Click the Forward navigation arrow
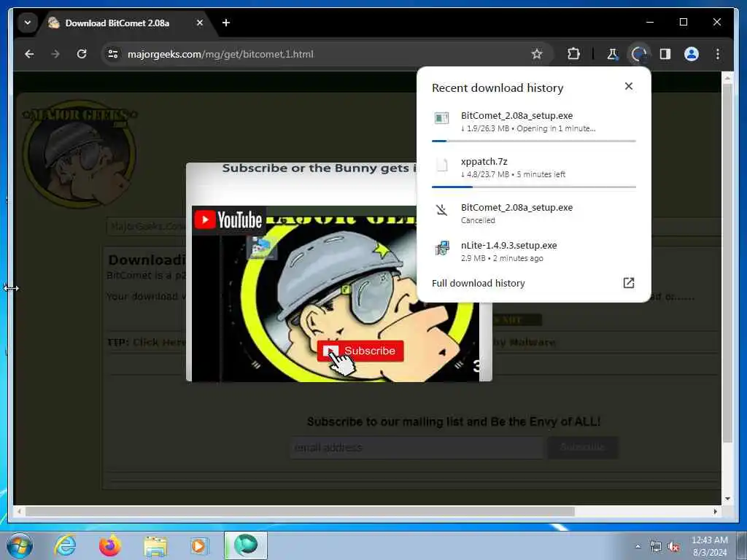Image resolution: width=747 pixels, height=560 pixels. click(55, 54)
